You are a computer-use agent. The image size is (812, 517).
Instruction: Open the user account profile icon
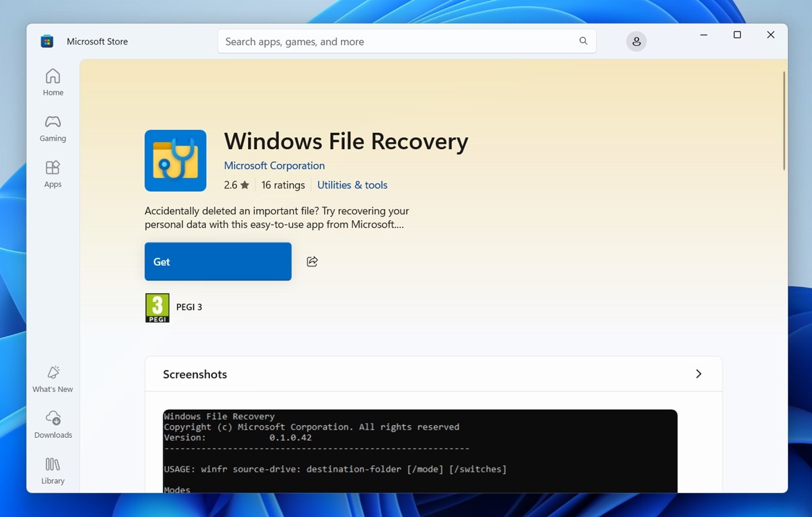[636, 41]
